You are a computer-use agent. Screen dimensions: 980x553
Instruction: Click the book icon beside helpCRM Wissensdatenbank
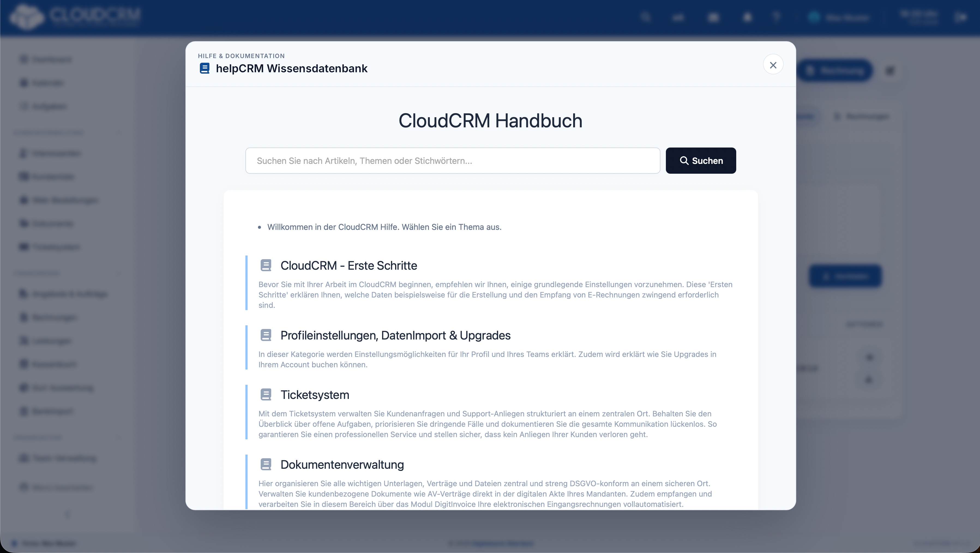(205, 68)
